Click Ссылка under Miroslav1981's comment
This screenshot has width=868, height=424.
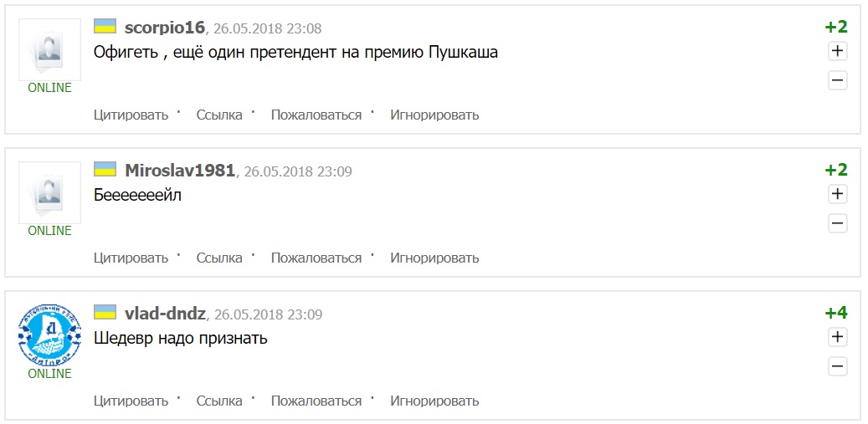point(219,258)
